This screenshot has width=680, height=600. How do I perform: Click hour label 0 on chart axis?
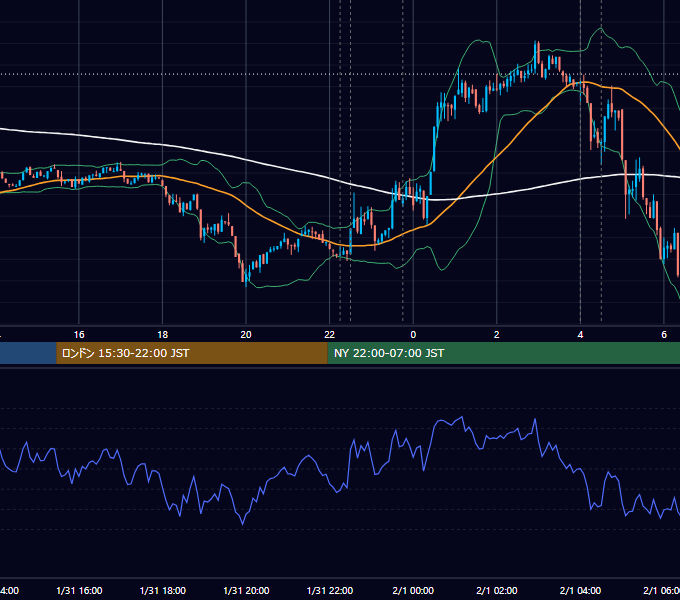click(413, 335)
